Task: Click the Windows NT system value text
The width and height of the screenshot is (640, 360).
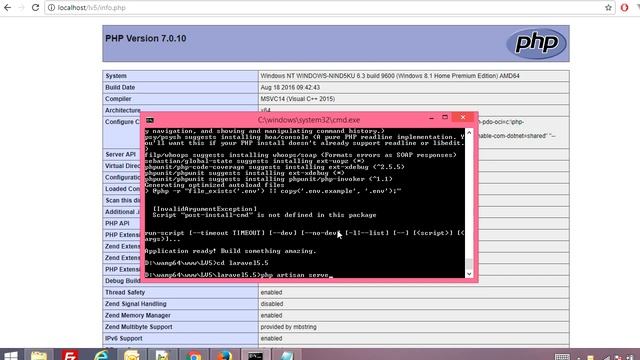Action: tap(390, 76)
